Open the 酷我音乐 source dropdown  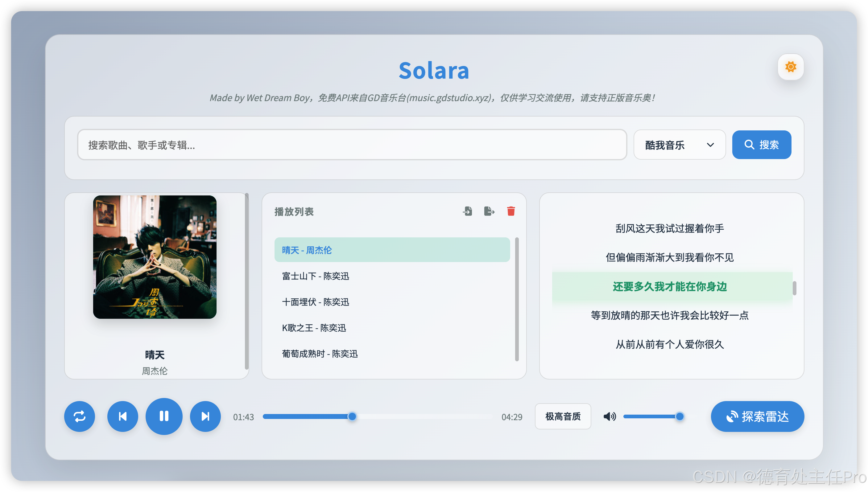[x=679, y=145]
